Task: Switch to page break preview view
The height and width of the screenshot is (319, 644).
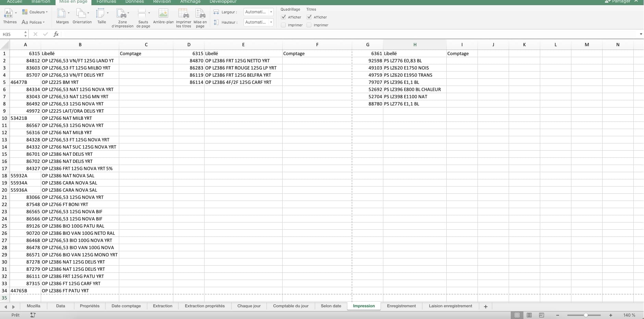Action: (x=541, y=315)
